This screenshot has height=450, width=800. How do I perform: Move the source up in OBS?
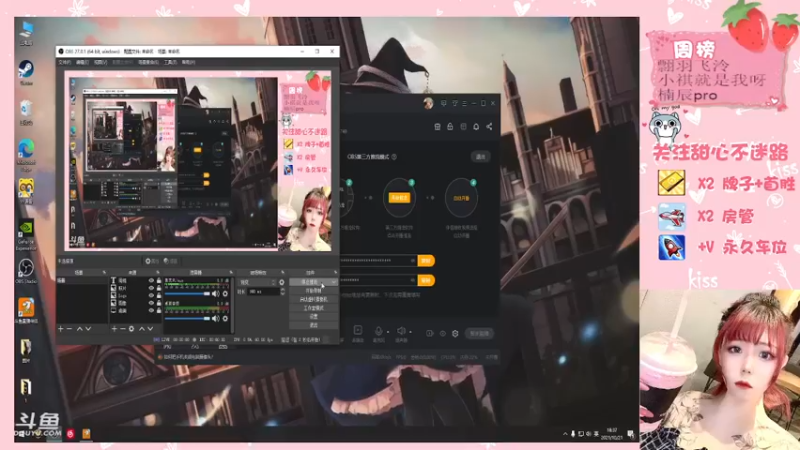[142, 329]
